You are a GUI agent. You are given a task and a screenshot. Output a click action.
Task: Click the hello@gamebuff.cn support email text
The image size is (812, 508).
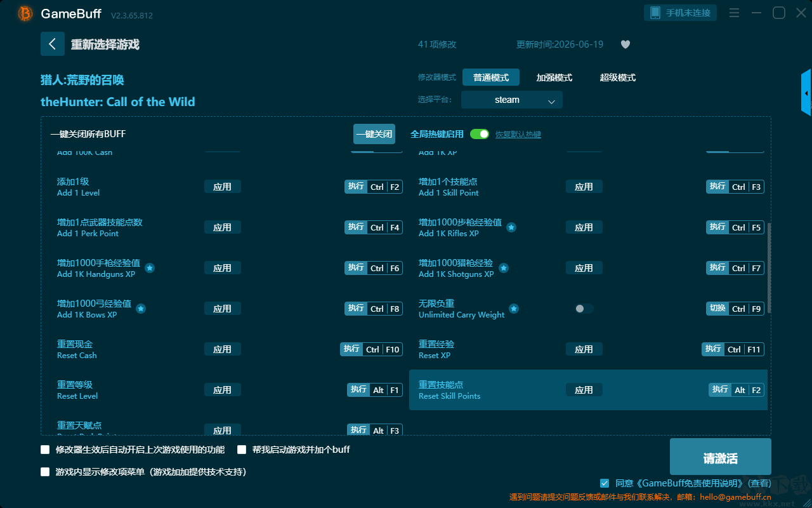point(735,497)
